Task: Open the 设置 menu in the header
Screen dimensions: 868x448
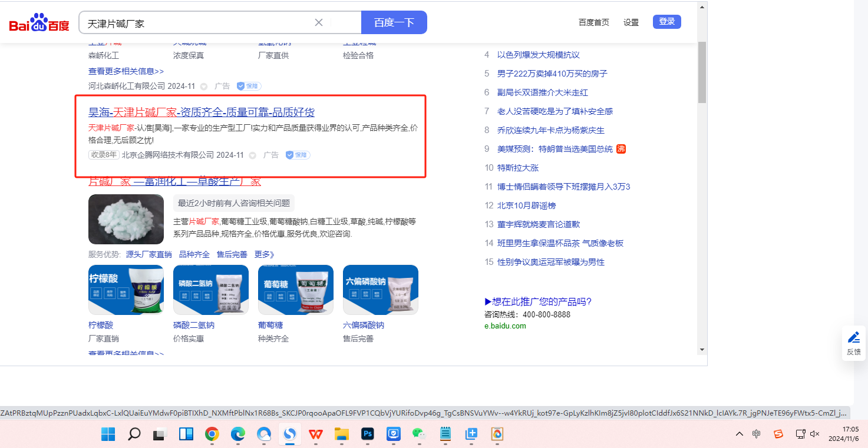Action: (x=631, y=22)
